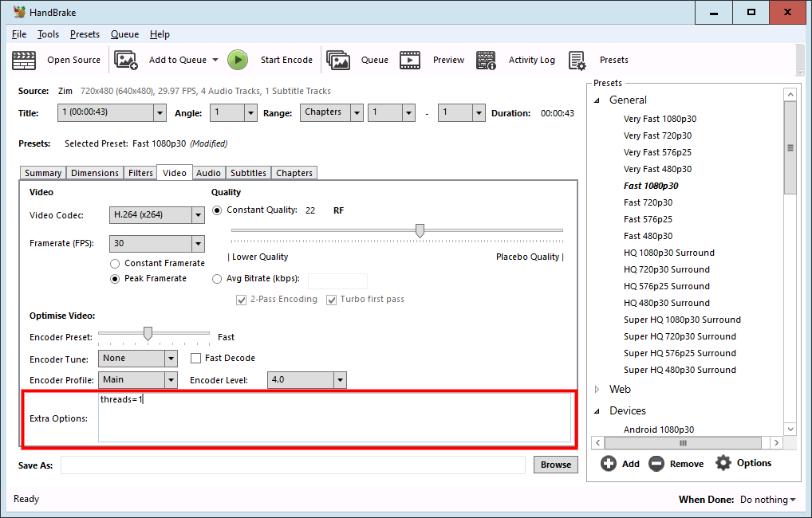Click the Activity Log label

[x=532, y=60]
